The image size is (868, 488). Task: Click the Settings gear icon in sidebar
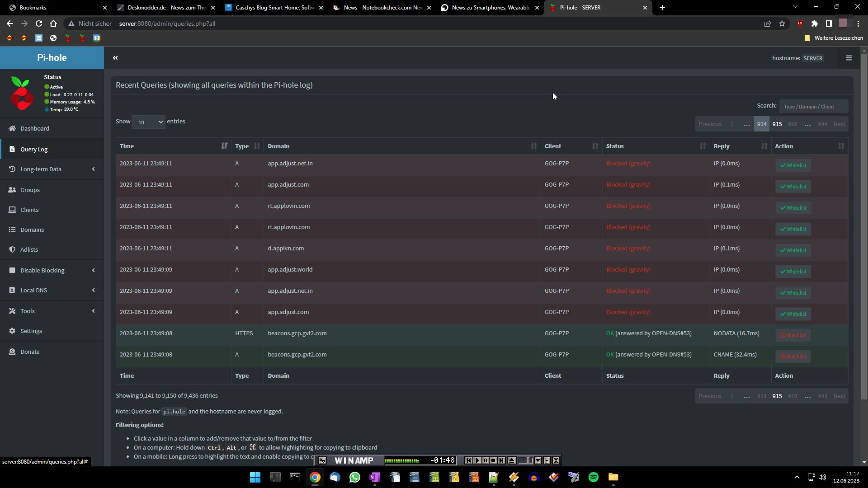(12, 331)
